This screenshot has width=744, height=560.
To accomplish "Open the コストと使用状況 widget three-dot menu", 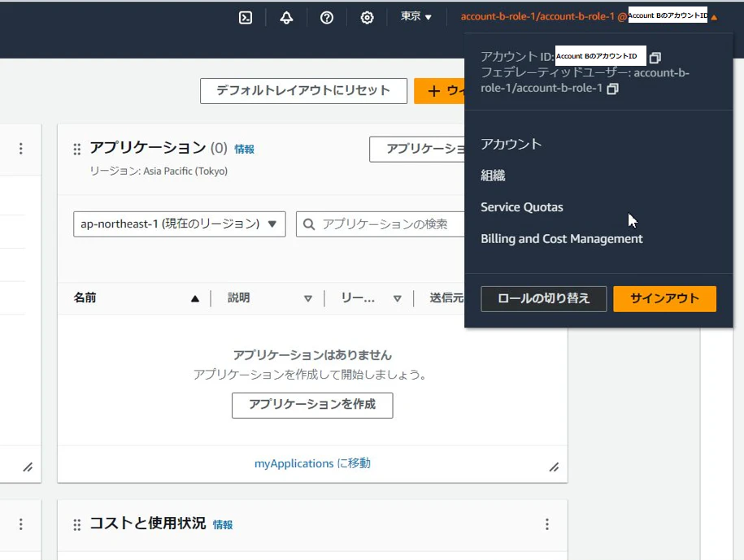I will point(547,524).
